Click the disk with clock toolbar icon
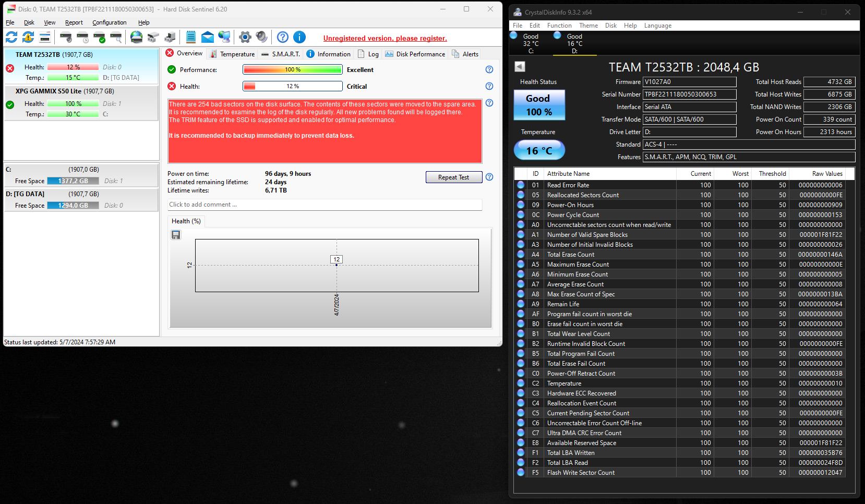Screen dimensions: 865x504 coord(82,37)
